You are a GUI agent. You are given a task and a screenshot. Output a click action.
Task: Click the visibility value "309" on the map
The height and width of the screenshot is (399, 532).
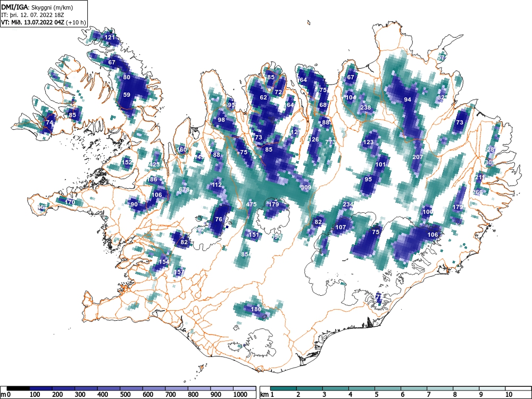pos(306,187)
